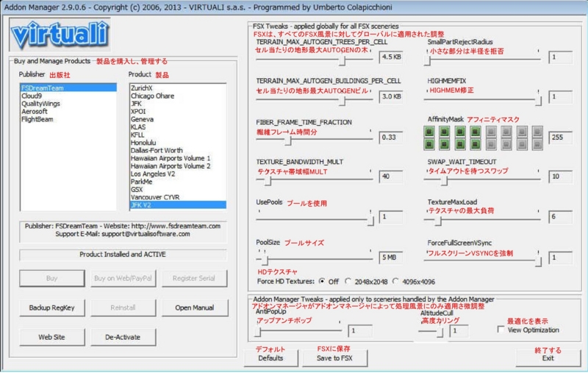
Task: Enable View Optimization checkbox
Action: [x=501, y=330]
